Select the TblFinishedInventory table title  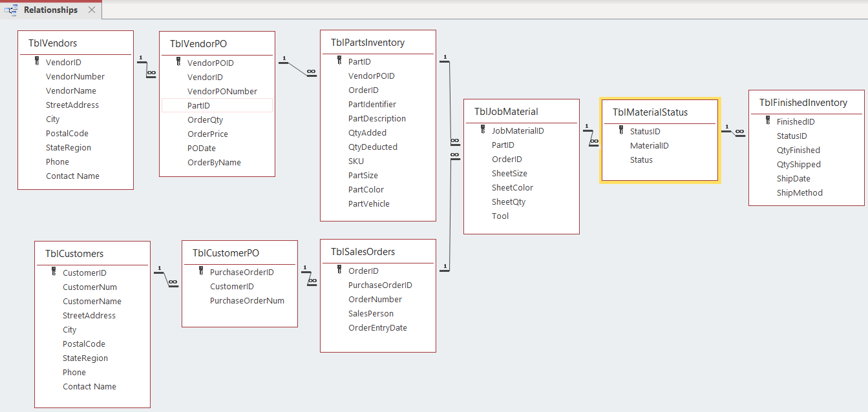click(803, 103)
